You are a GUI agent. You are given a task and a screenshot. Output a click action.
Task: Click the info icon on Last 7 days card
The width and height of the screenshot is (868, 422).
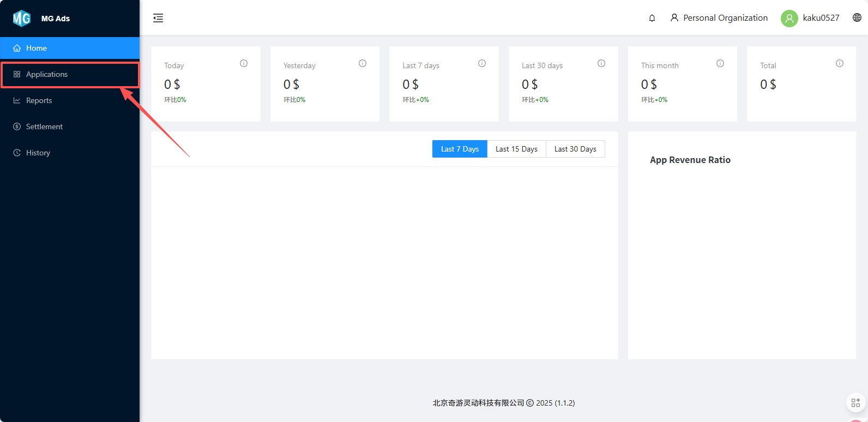click(x=482, y=63)
